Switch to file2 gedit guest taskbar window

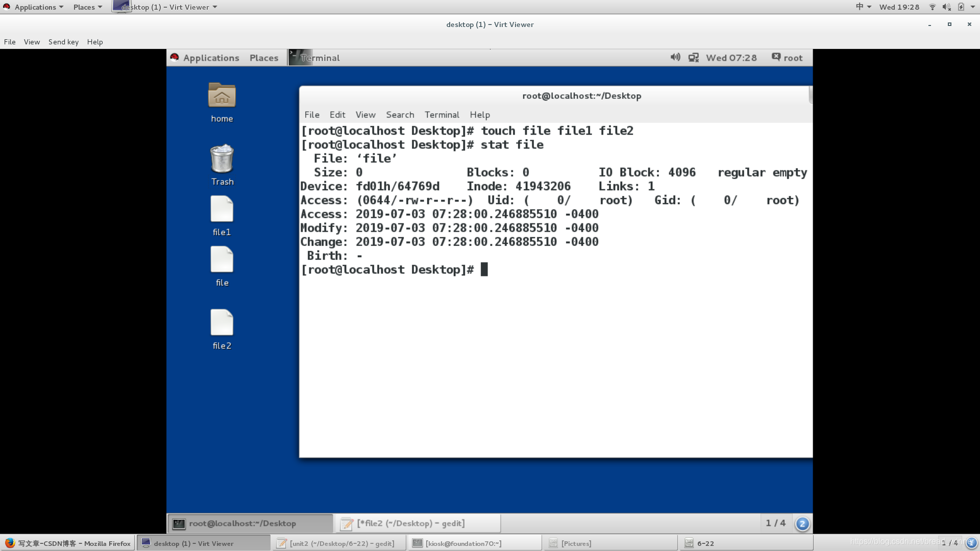pyautogui.click(x=418, y=523)
